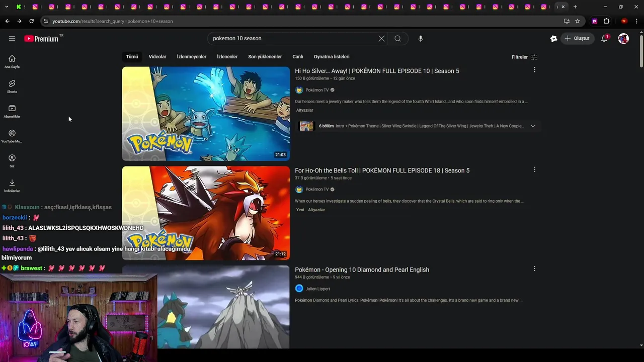The width and height of the screenshot is (644, 362).
Task: Open For Ho-Oh the Bells Toll title
Action: tap(382, 170)
